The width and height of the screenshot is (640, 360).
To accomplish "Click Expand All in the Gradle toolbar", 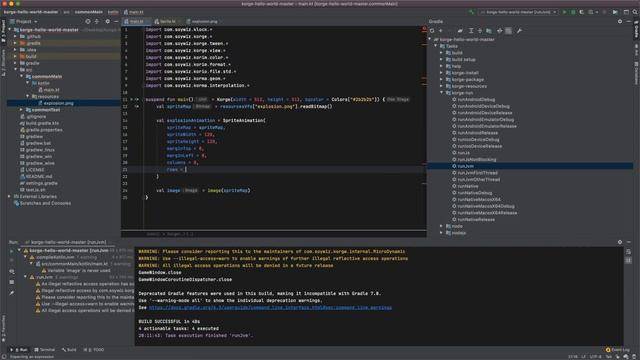I will [x=471, y=31].
